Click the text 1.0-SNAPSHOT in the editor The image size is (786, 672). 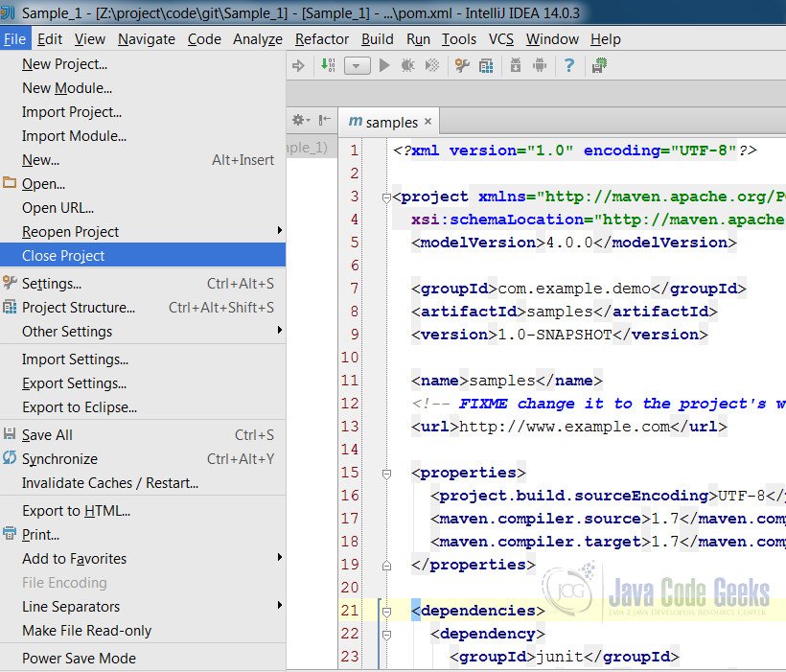554,335
